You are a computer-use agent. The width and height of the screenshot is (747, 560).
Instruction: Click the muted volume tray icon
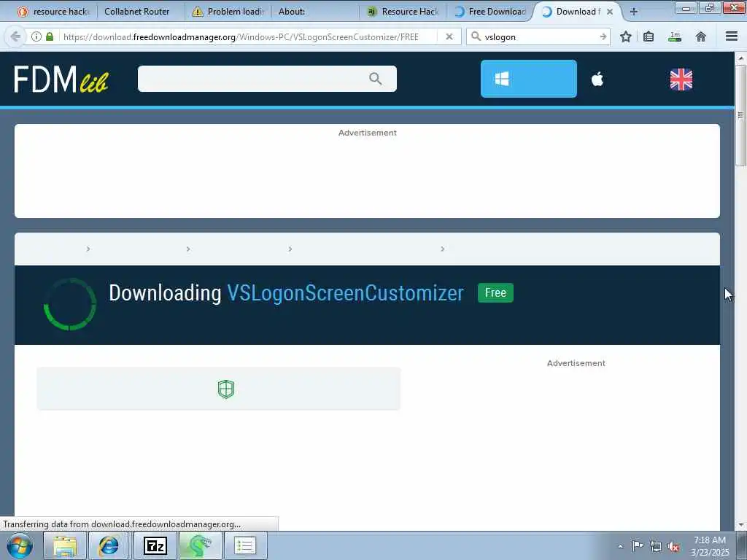tap(673, 547)
